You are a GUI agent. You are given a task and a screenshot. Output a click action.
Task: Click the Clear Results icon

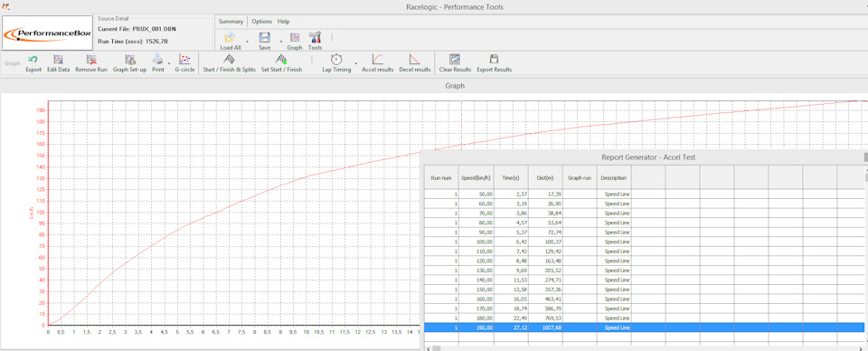455,59
